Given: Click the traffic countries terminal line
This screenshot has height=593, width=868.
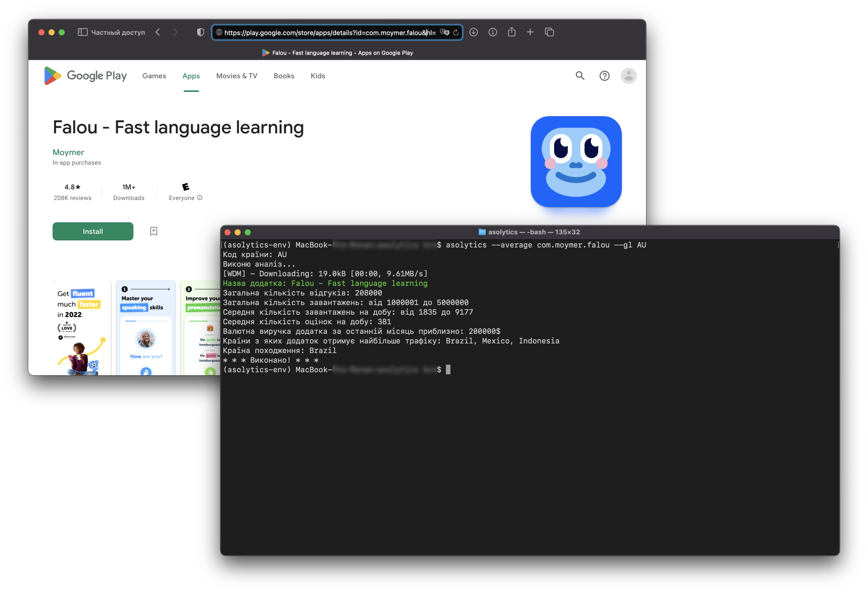Looking at the screenshot, I should [391, 341].
